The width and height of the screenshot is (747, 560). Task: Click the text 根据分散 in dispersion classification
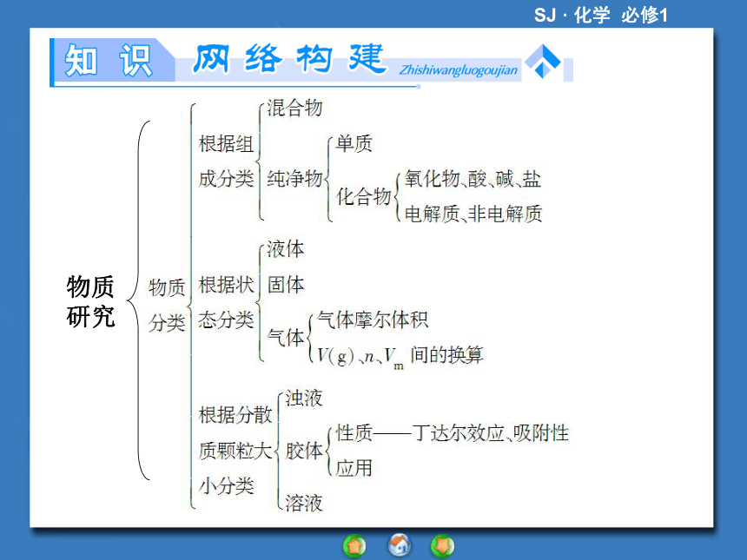click(235, 415)
